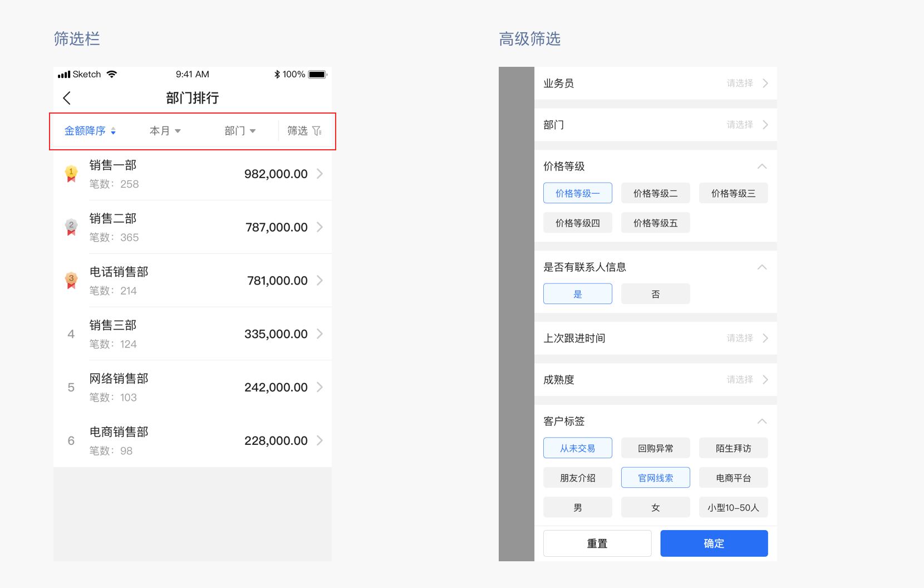The height and width of the screenshot is (588, 924).
Task: Click the chevron beside 业务员 请选择
Action: [x=765, y=84]
